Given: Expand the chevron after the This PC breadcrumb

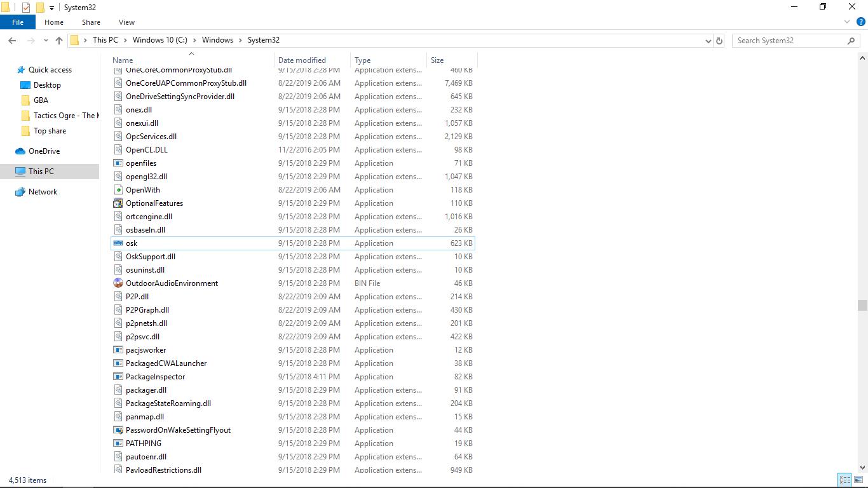Looking at the screenshot, I should point(125,40).
